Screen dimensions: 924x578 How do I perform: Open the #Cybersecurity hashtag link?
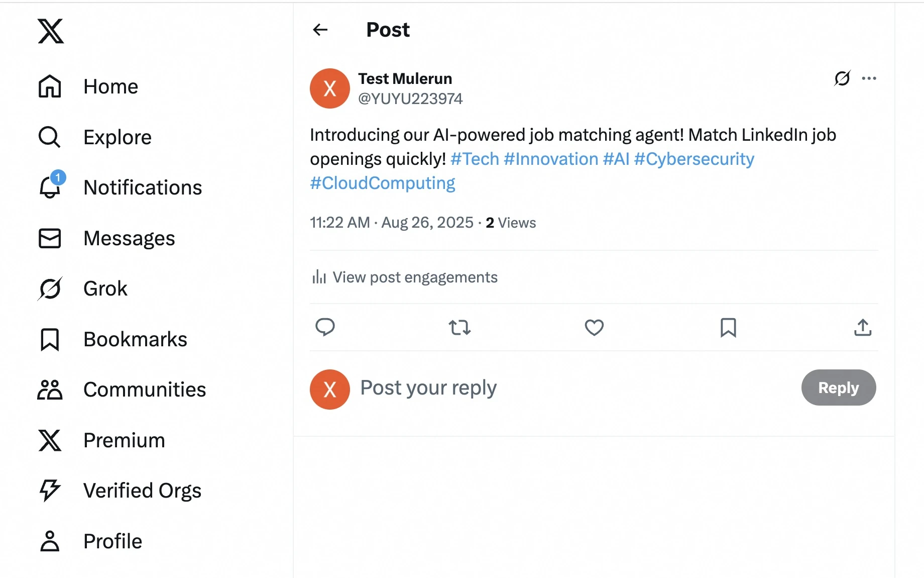pos(694,159)
